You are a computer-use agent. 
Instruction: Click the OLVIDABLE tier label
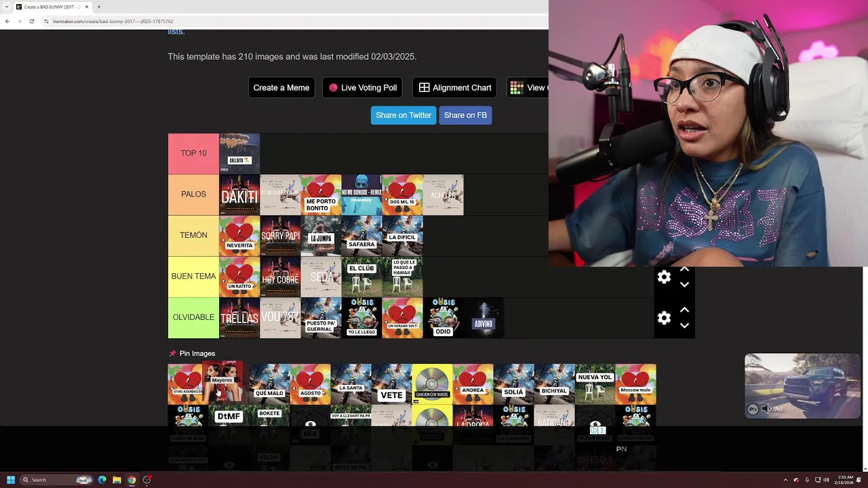(193, 317)
